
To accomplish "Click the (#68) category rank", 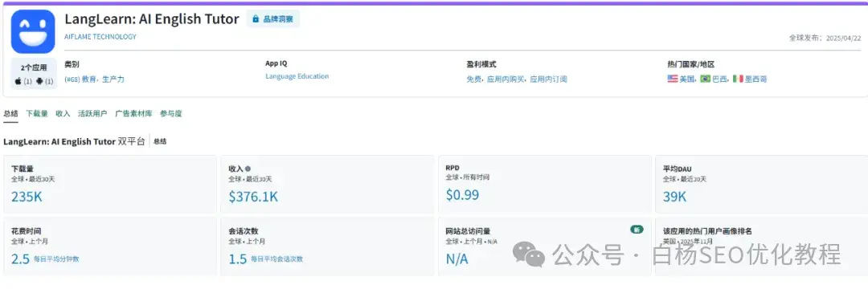I will tap(72, 79).
